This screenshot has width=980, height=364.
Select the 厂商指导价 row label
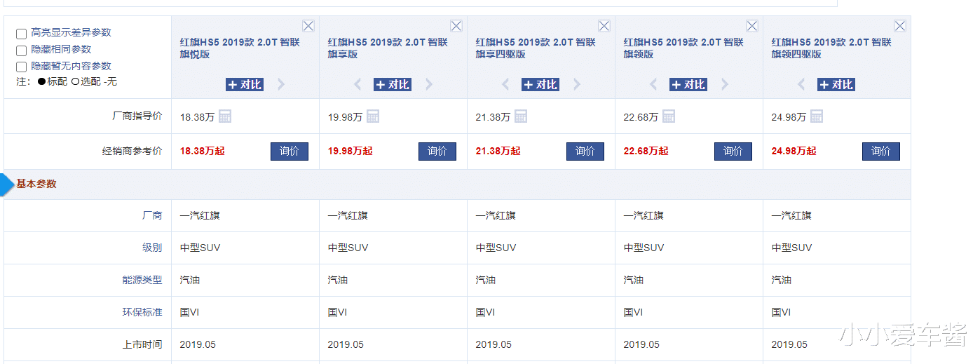pyautogui.click(x=137, y=116)
